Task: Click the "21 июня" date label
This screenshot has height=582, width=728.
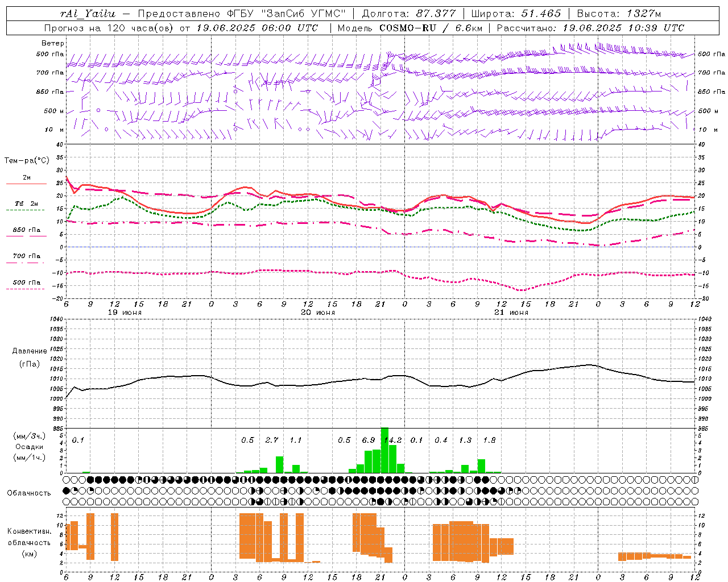Action: [511, 313]
